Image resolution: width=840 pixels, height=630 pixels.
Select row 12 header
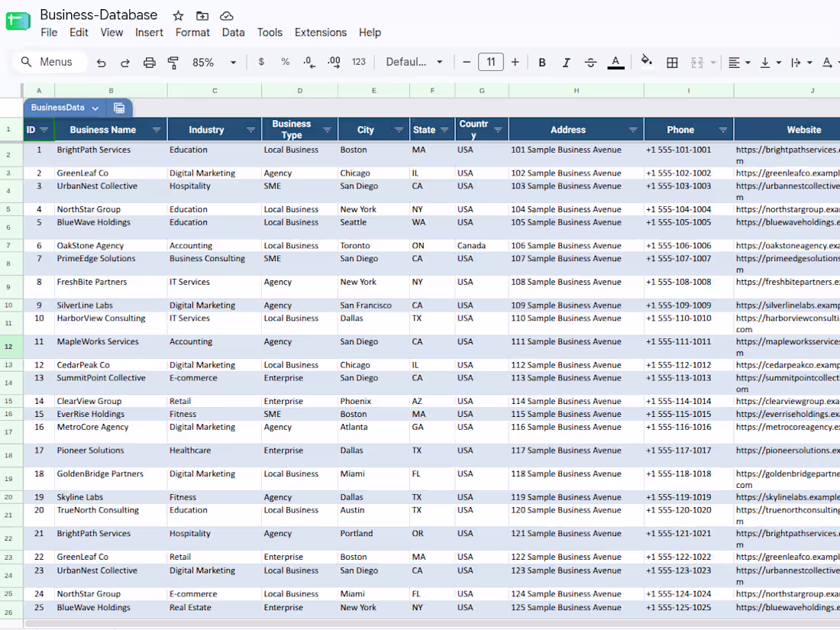pos(8,347)
